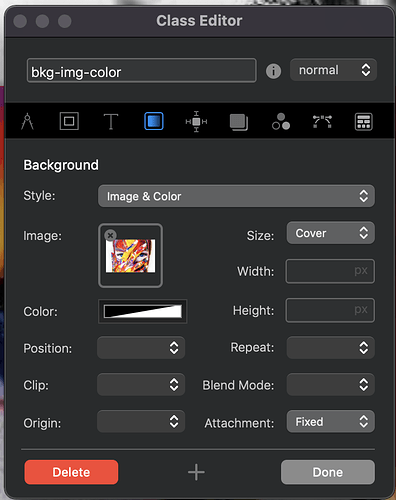Open the grid Layout tab icon
Image resolution: width=396 pixels, height=500 pixels.
[x=363, y=122]
